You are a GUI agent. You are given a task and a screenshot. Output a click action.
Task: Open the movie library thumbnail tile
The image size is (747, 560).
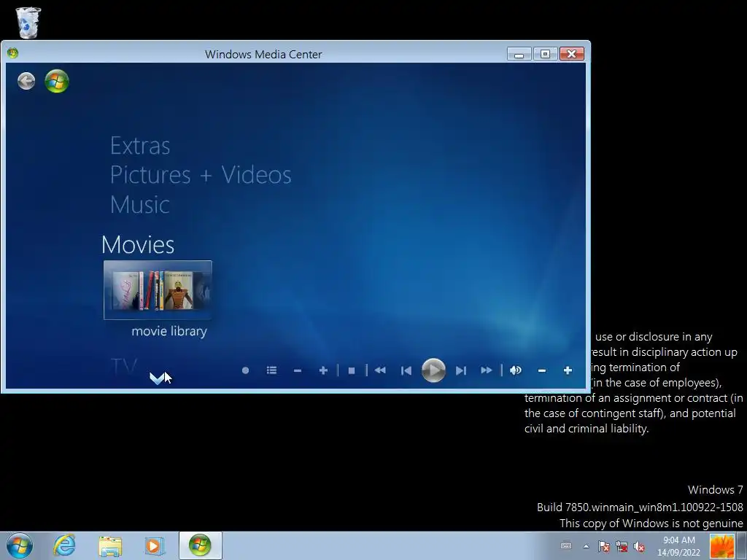pyautogui.click(x=158, y=290)
